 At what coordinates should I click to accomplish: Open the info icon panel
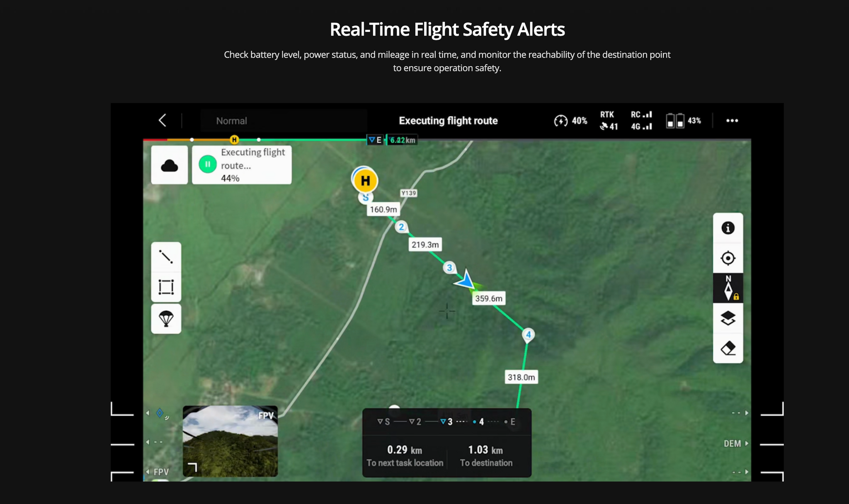coord(728,228)
